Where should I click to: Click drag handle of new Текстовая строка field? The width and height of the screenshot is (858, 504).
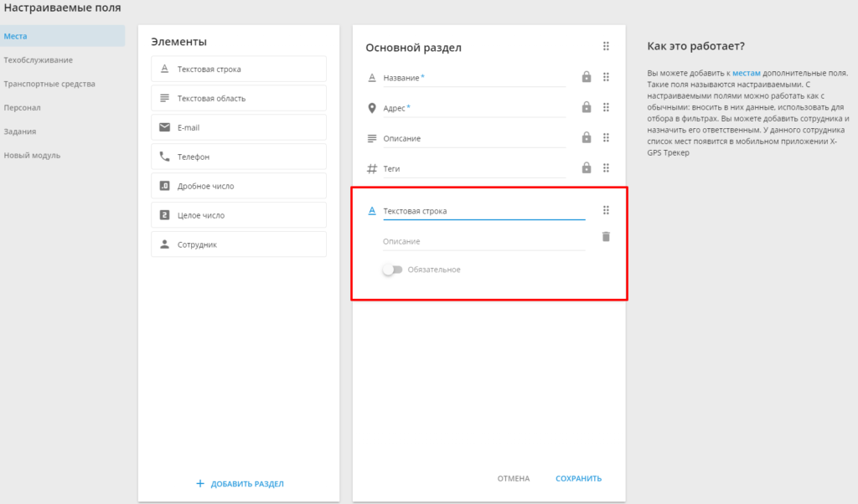[606, 210]
